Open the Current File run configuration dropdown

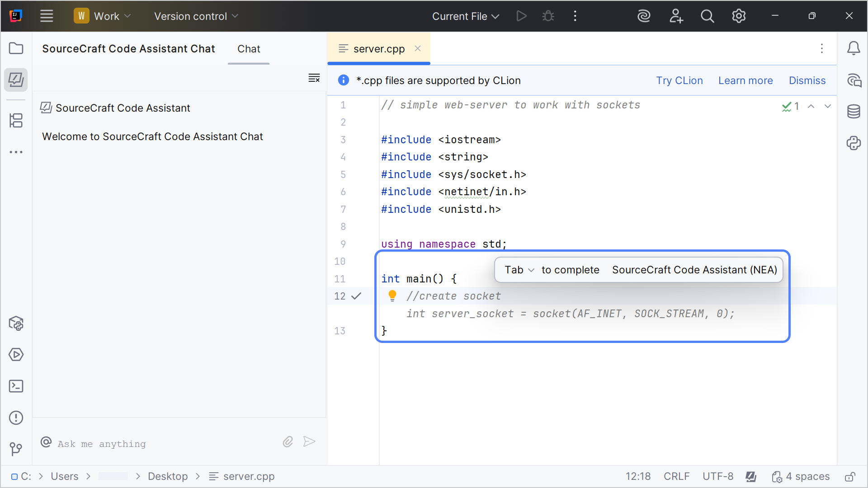(465, 16)
